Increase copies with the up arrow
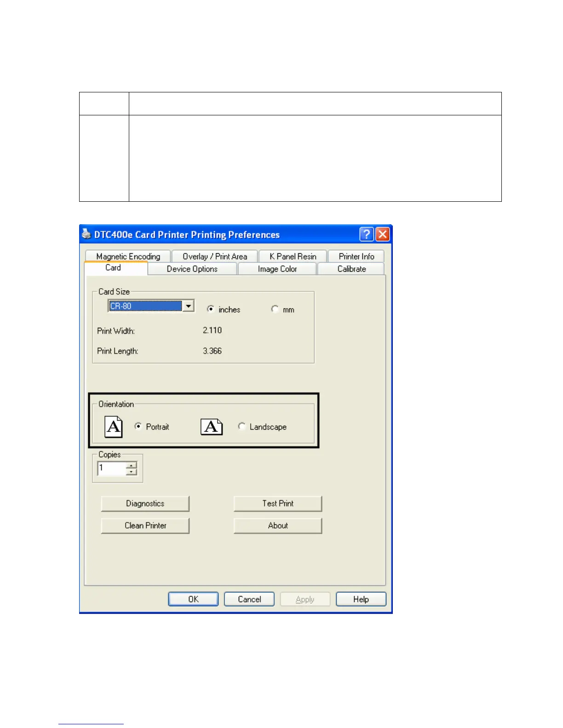 132,466
